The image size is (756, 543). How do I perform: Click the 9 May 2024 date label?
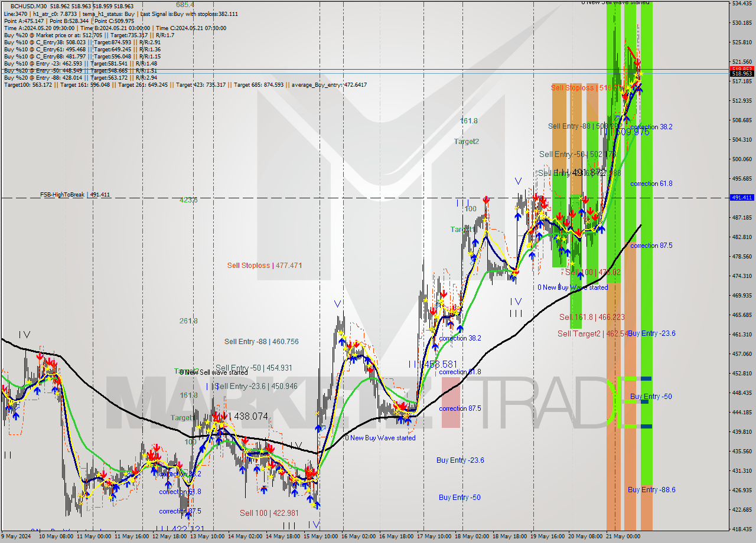16,537
